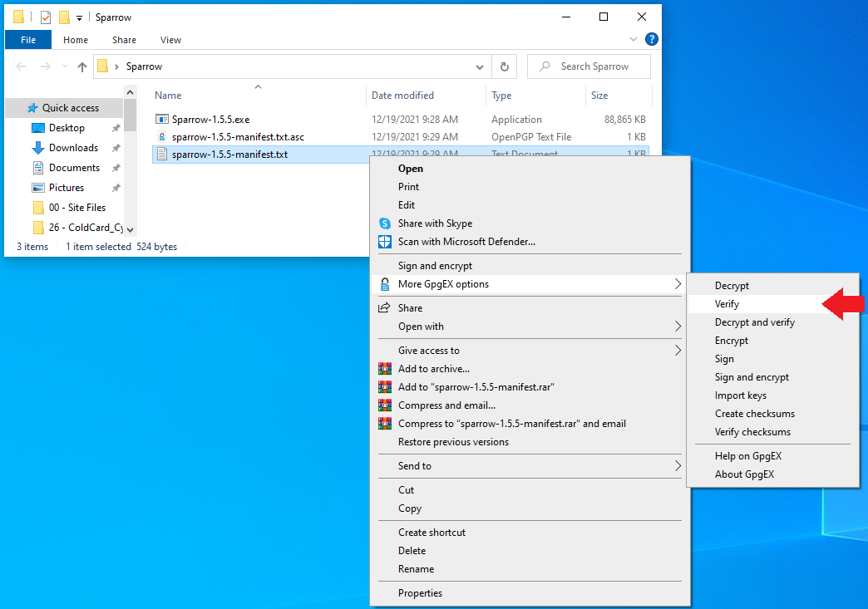Image resolution: width=868 pixels, height=609 pixels.
Task: Click the Skype share icon
Action: (384, 223)
